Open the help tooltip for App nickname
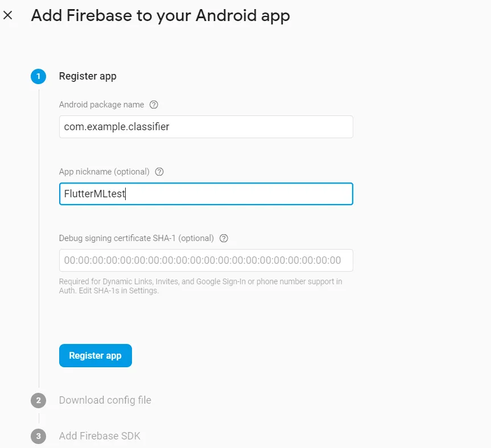This screenshot has height=448, width=491. pyautogui.click(x=159, y=172)
